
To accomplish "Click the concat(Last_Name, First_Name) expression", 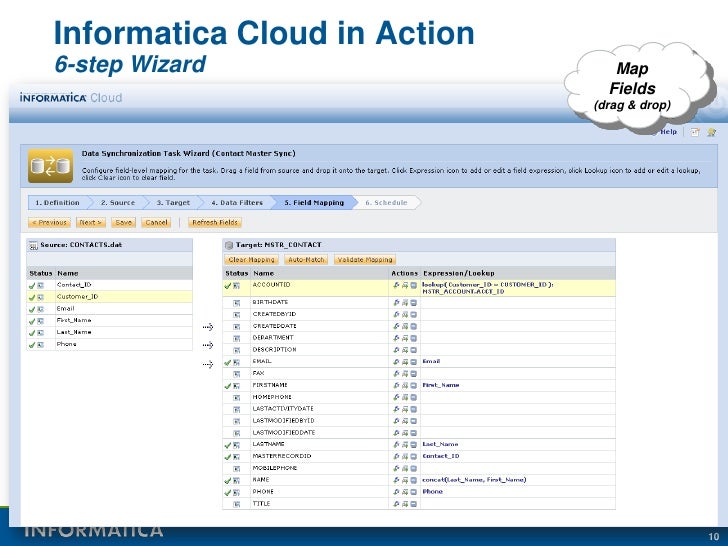I will [474, 480].
